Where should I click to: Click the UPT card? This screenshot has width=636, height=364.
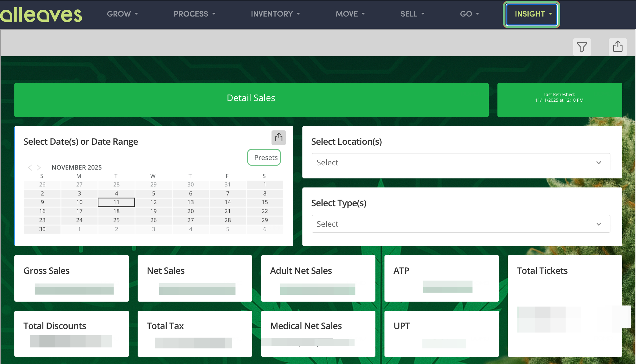(x=442, y=334)
